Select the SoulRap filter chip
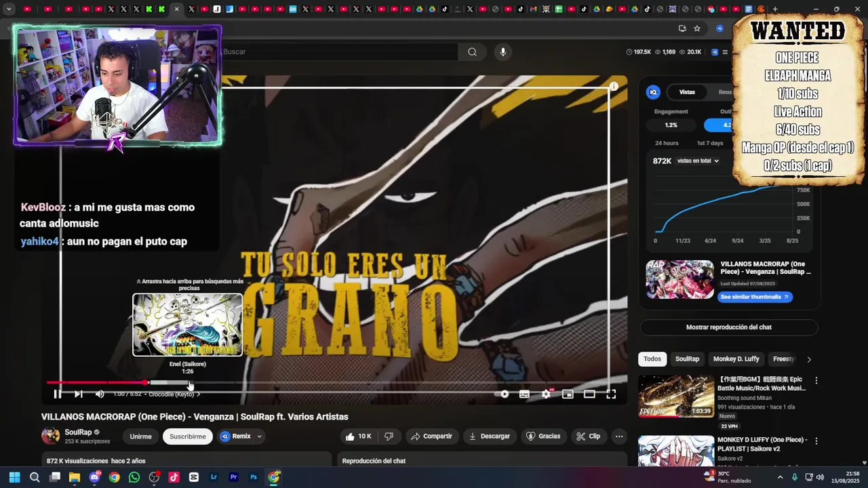Screen dimensions: 868x488 pyautogui.click(x=687, y=359)
